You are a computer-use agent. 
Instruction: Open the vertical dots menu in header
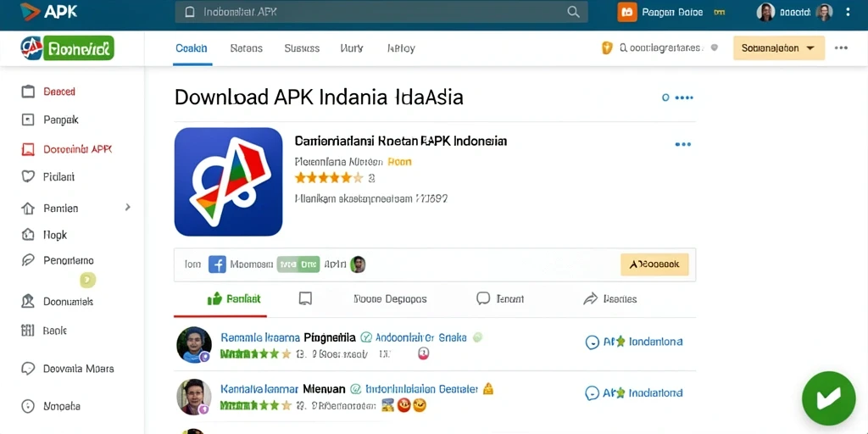coord(848,12)
